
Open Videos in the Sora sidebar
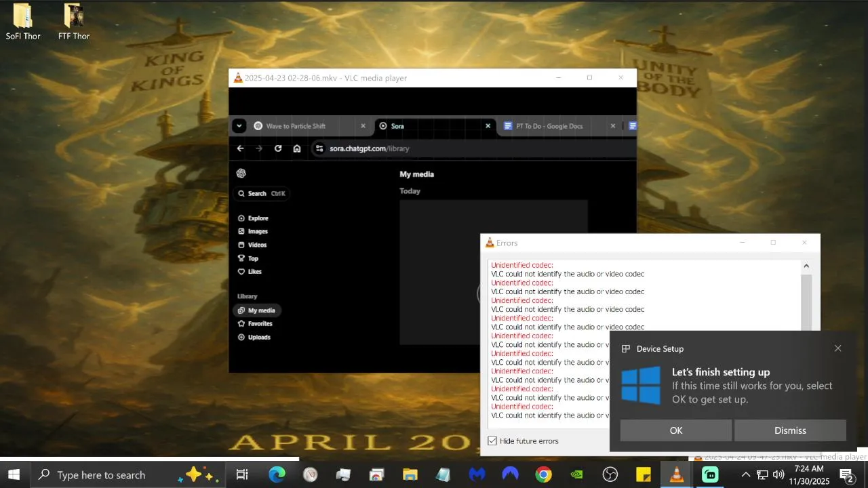coord(252,245)
